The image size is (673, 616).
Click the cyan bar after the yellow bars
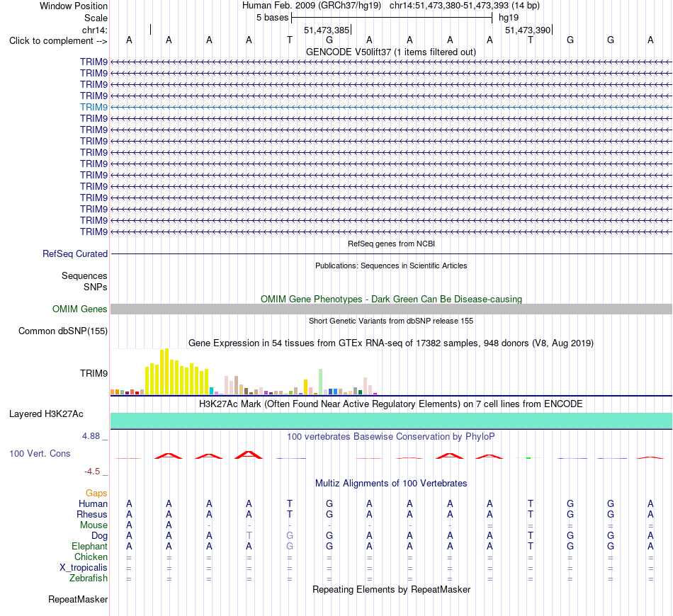click(212, 391)
